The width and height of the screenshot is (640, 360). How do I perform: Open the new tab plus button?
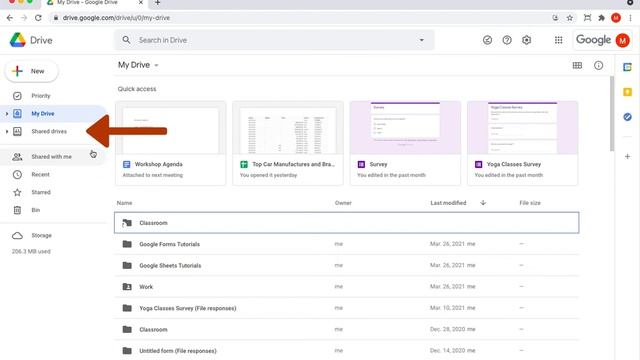(x=158, y=3)
